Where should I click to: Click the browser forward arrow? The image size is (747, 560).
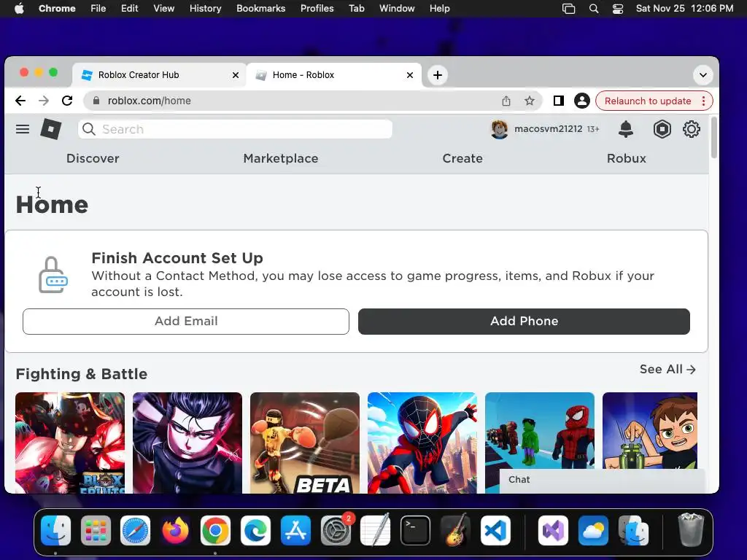[x=44, y=101]
